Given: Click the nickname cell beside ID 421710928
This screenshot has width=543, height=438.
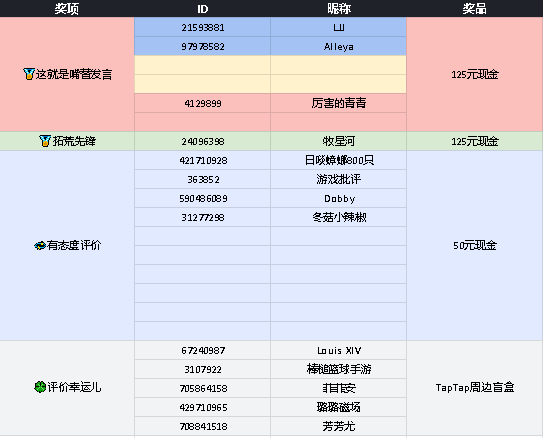Looking at the screenshot, I should [339, 160].
